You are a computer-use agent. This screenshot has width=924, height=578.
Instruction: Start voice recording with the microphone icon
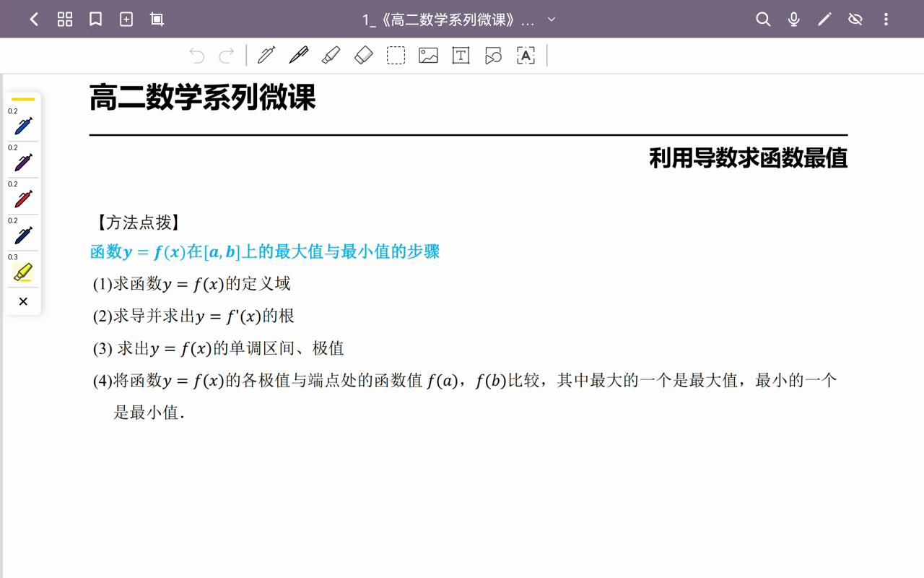click(x=793, y=20)
